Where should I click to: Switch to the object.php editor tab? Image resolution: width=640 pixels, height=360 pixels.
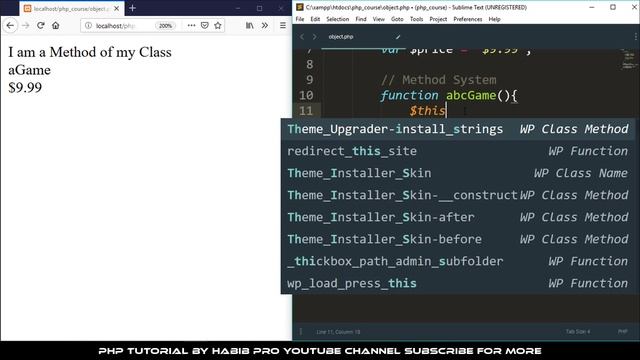362,37
